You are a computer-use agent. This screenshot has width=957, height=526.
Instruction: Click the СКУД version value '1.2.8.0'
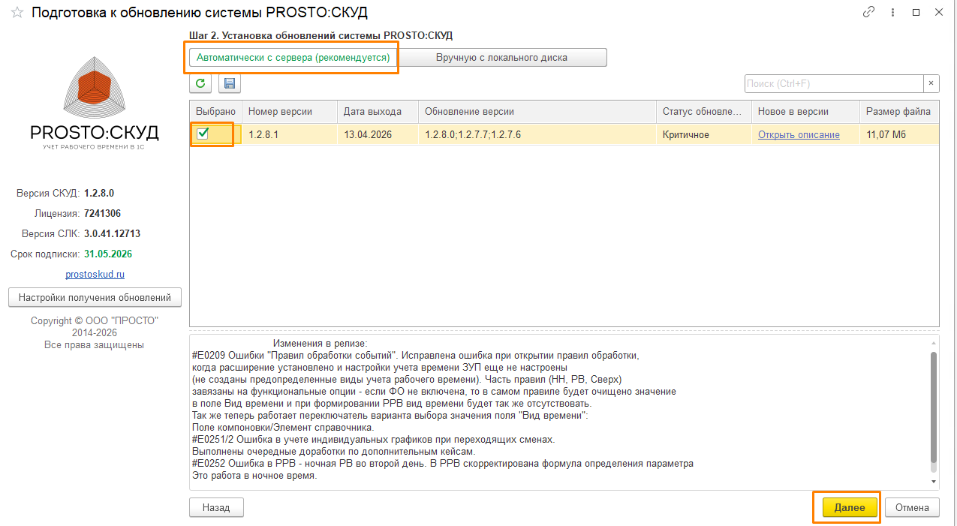(x=99, y=193)
